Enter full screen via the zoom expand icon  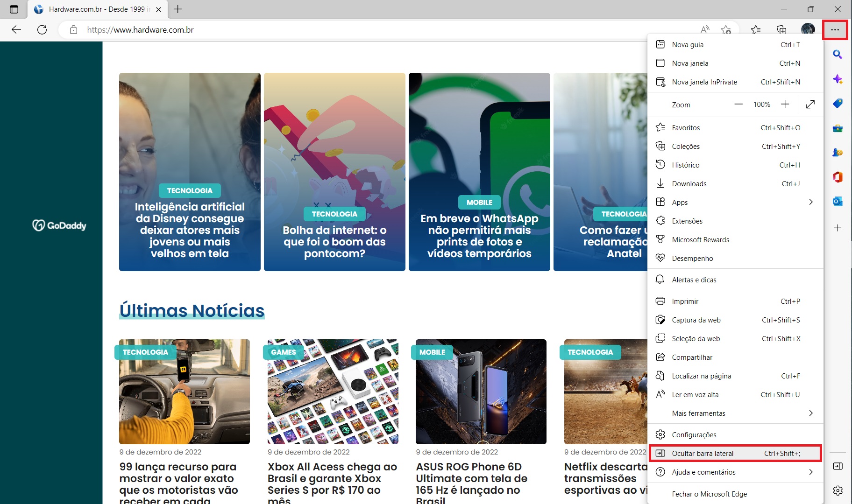click(x=810, y=105)
